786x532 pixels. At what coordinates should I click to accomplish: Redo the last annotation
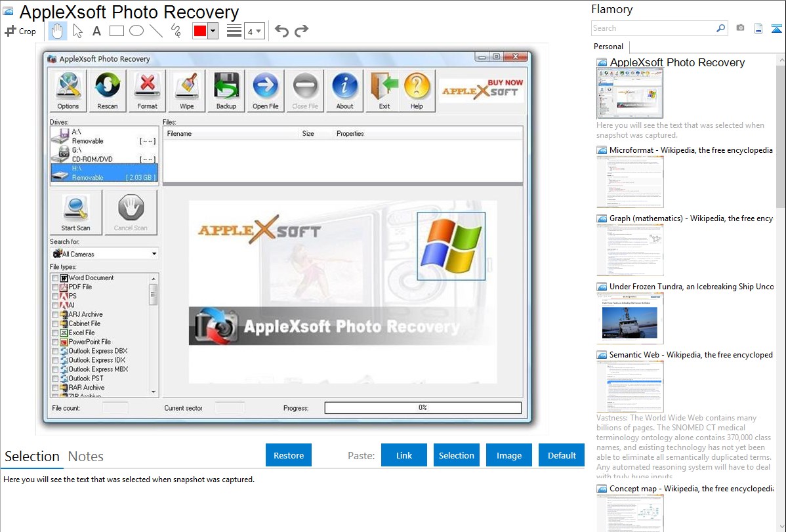(301, 31)
